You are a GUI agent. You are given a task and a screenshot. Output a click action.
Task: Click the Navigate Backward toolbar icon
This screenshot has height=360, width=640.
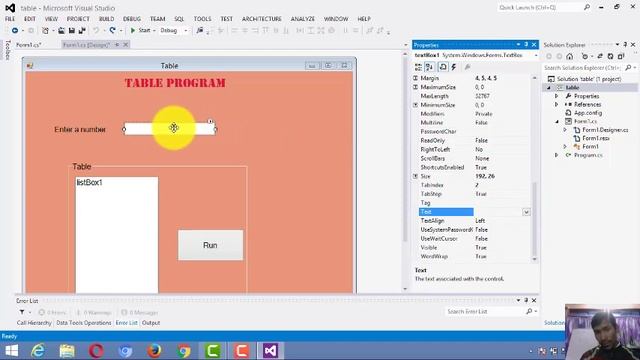tap(15, 31)
